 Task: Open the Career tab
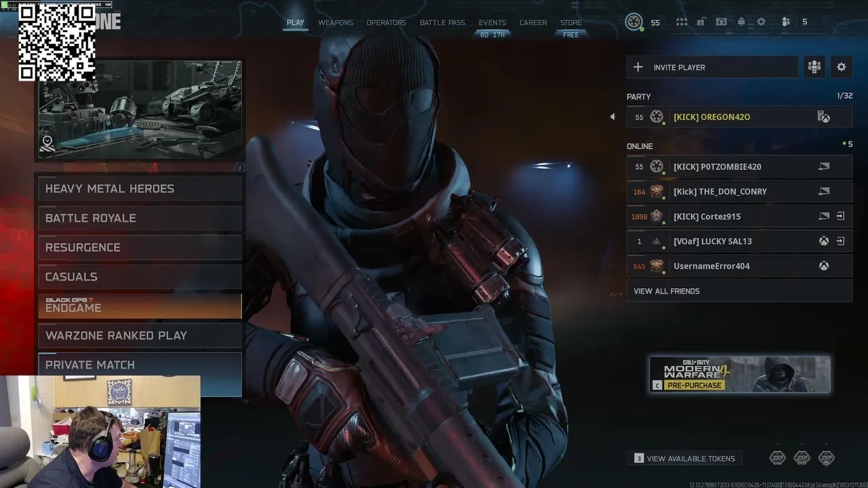[533, 22]
